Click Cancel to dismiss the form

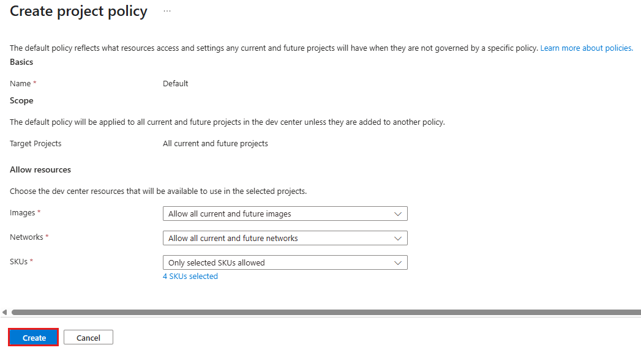pos(88,337)
